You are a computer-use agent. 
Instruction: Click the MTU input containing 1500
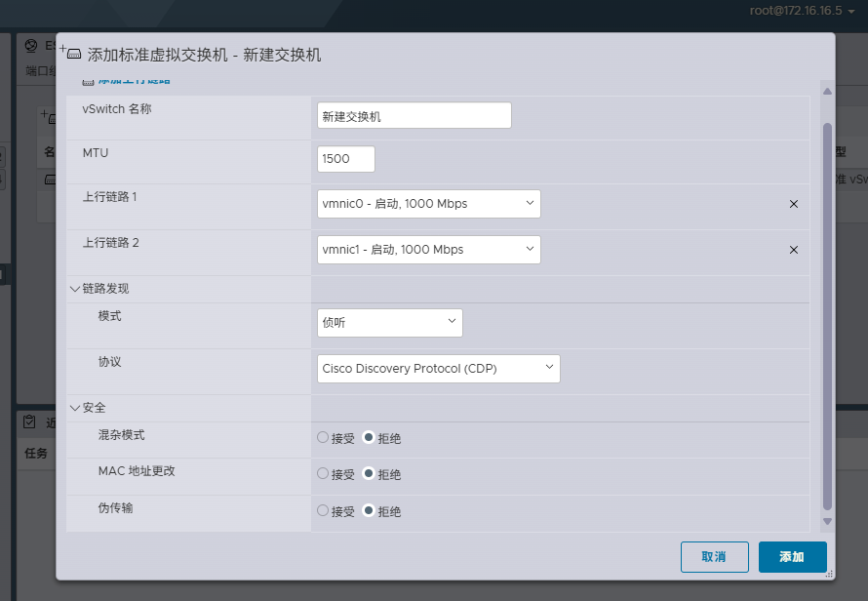(x=345, y=158)
